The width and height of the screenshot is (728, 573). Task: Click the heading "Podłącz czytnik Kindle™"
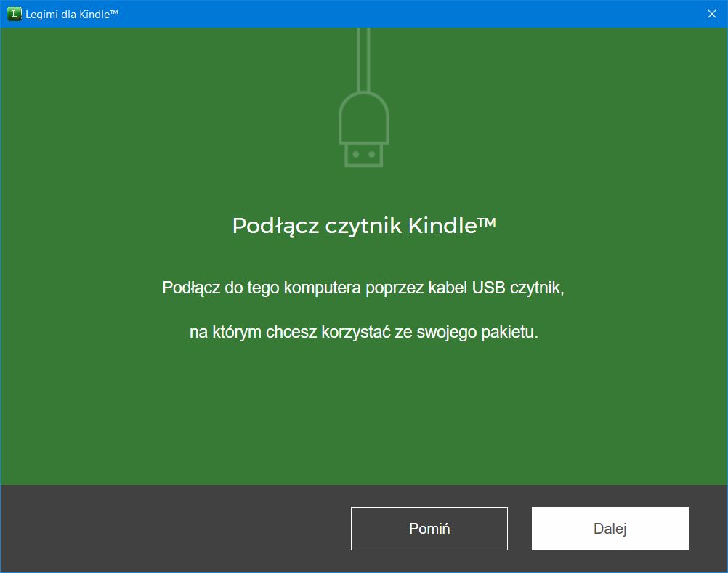(x=364, y=226)
